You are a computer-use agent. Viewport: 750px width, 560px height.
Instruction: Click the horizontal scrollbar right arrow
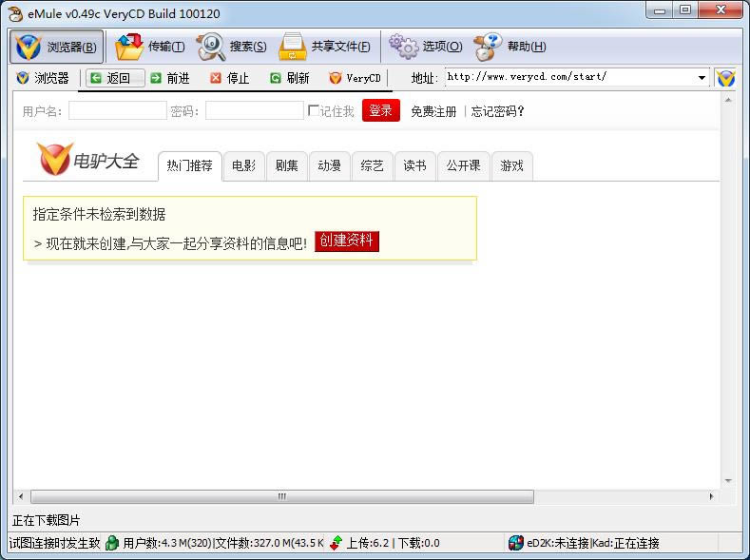pyautogui.click(x=711, y=496)
